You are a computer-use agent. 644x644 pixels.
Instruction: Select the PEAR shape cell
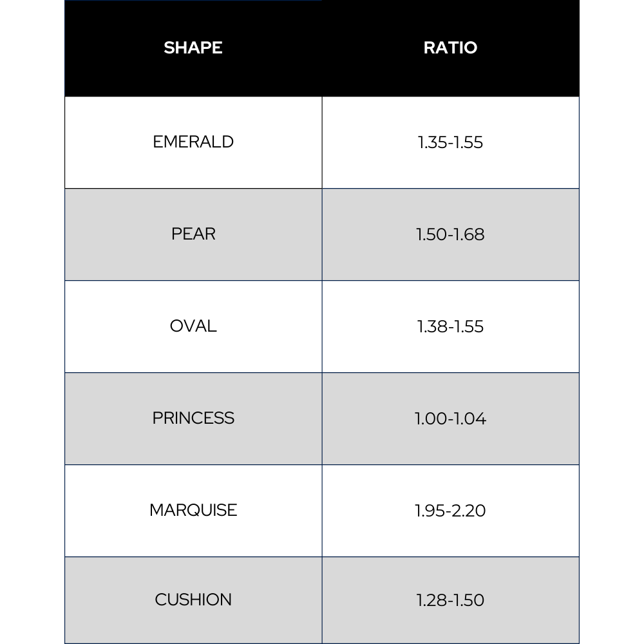[x=193, y=234]
